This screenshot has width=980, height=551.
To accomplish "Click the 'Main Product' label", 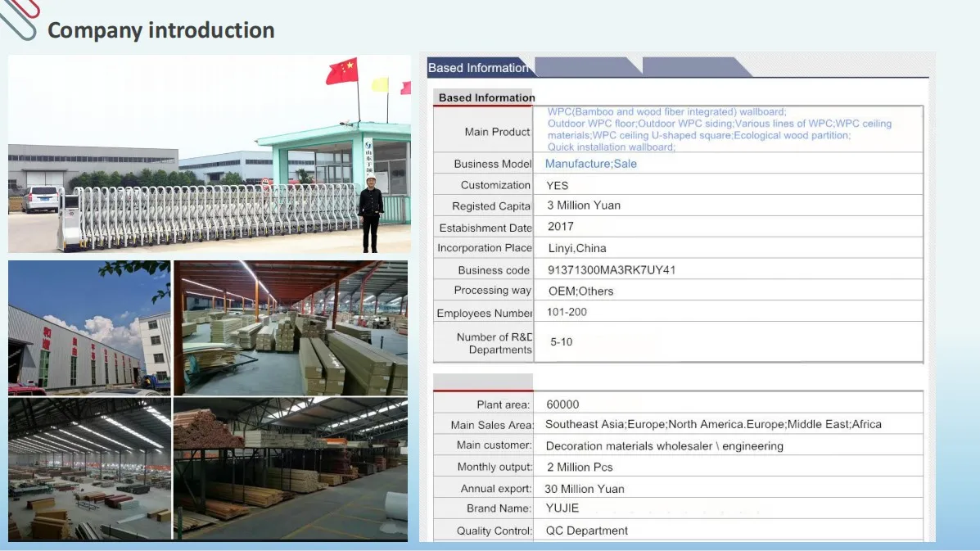I will tap(497, 132).
